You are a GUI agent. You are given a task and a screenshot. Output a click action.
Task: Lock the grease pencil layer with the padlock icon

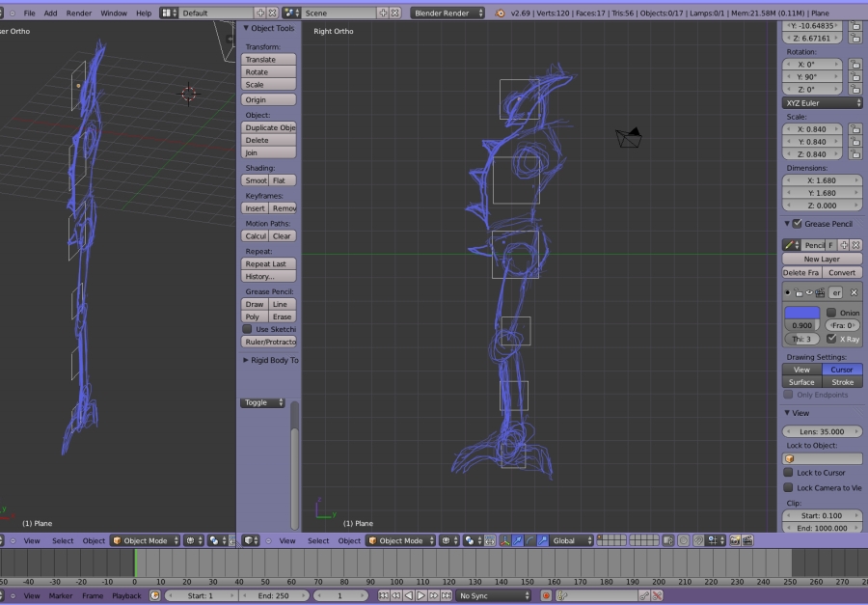click(799, 292)
